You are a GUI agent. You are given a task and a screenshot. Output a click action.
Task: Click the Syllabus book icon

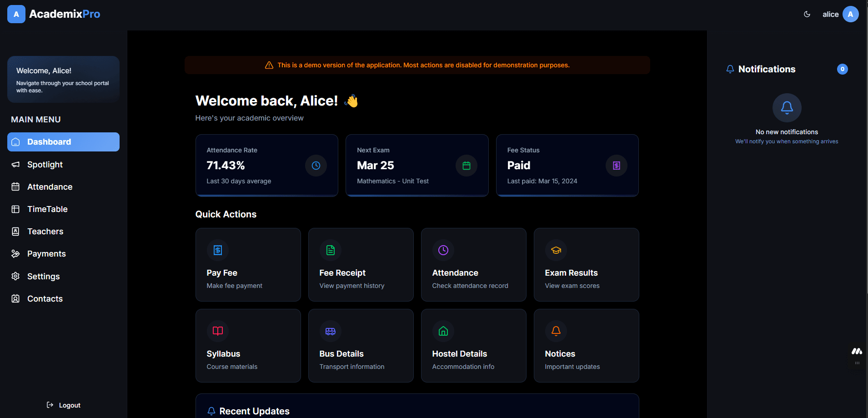217,331
